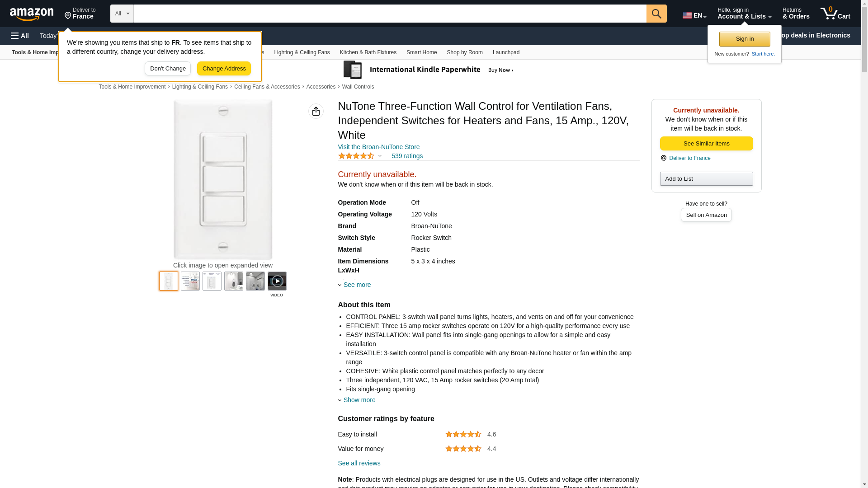Expand Show more about this item
The image size is (868, 488).
pyautogui.click(x=359, y=400)
